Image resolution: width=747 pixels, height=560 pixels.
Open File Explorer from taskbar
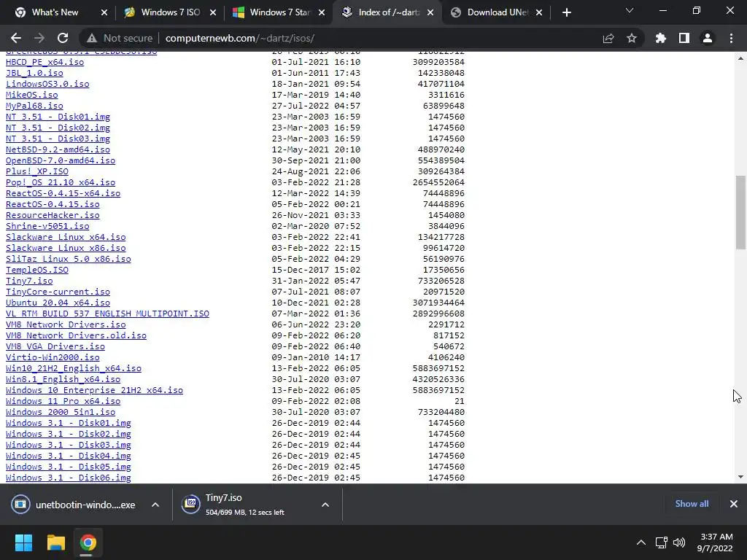[x=55, y=542]
